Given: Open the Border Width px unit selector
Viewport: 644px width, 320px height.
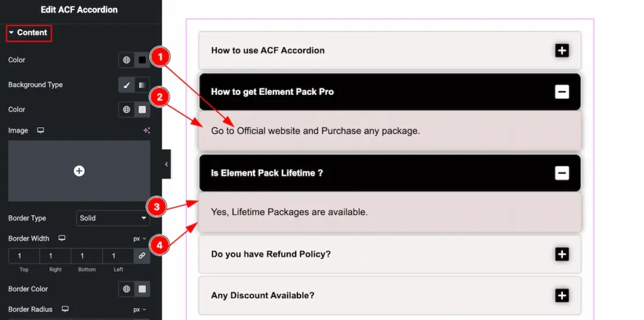Looking at the screenshot, I should (x=140, y=239).
